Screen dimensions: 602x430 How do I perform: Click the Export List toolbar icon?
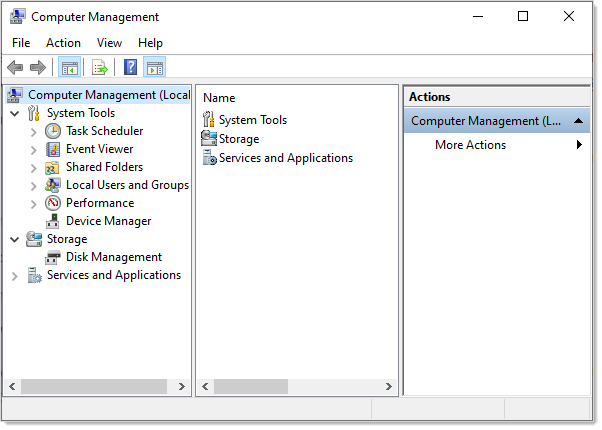[99, 67]
